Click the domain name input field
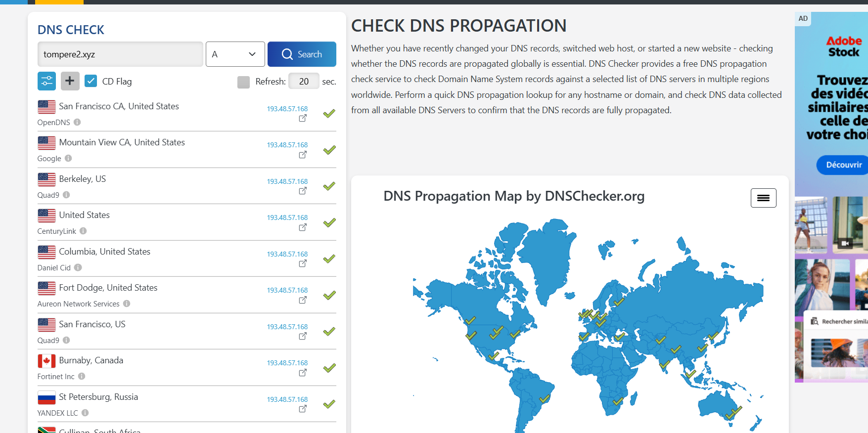This screenshot has width=868, height=433. tap(120, 54)
